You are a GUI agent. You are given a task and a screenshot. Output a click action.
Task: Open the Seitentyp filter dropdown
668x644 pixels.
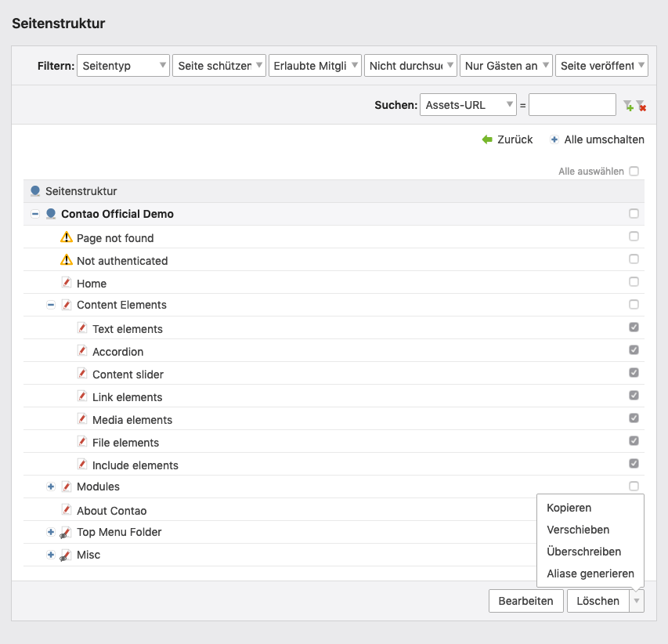123,66
